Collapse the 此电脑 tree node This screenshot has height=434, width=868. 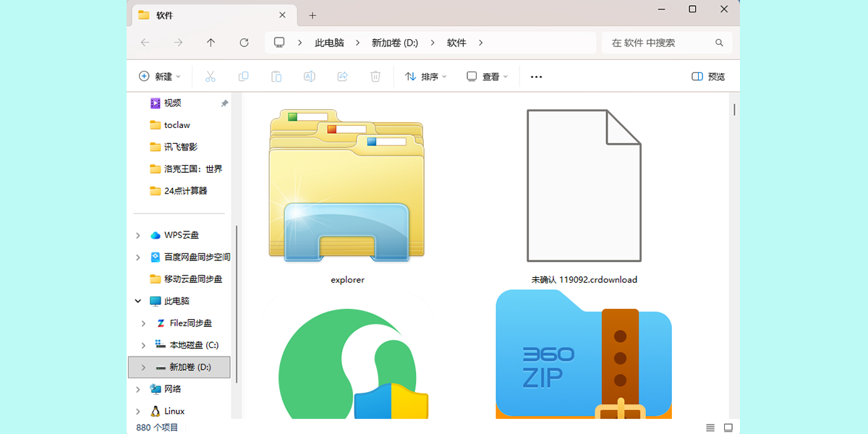tap(138, 301)
